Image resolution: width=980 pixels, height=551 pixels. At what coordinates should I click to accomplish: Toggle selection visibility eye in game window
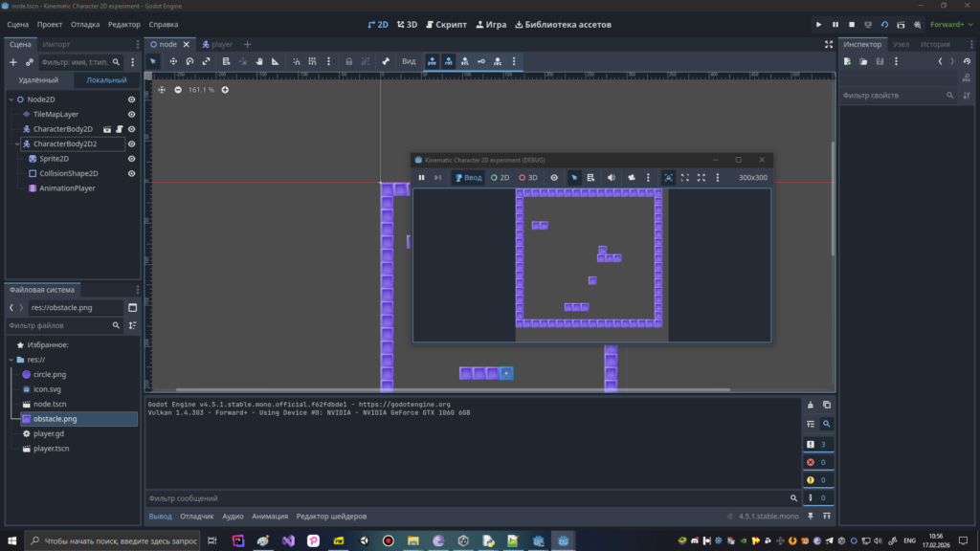point(554,177)
